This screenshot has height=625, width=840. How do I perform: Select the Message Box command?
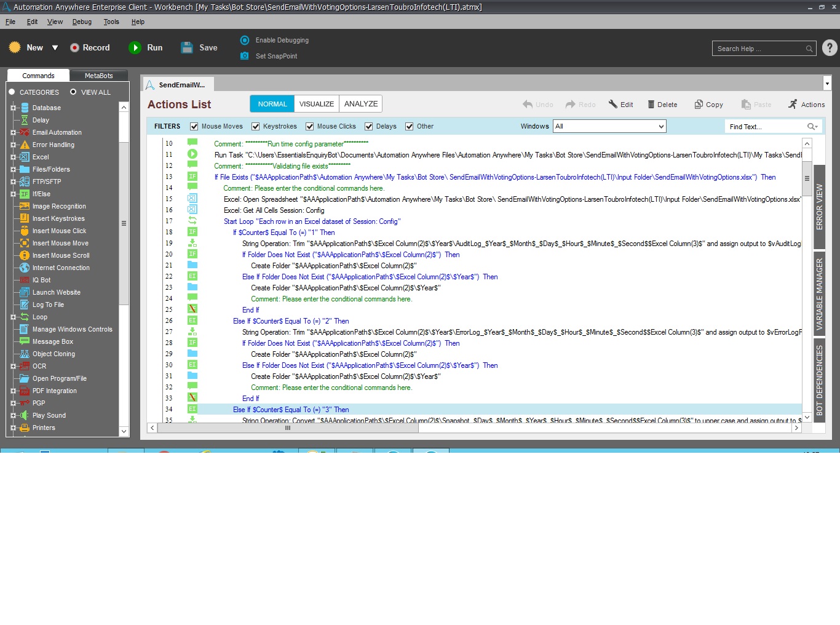tap(52, 341)
